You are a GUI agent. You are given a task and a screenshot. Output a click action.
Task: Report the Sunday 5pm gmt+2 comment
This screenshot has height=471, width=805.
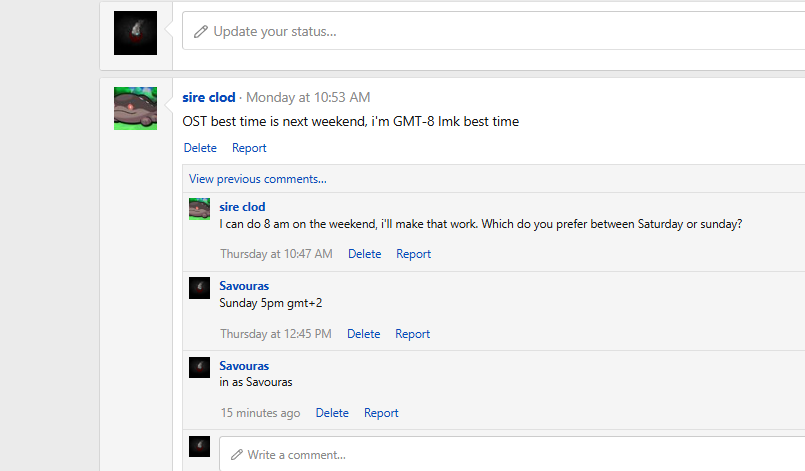coord(412,334)
